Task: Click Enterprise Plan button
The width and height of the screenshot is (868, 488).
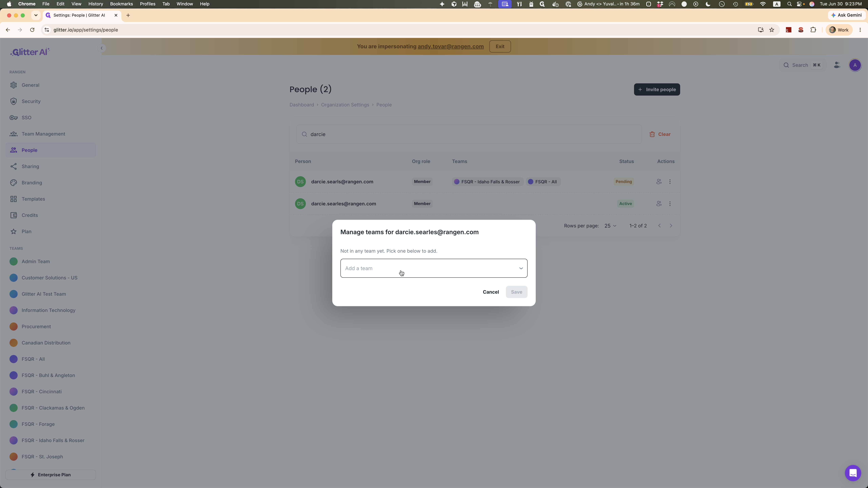Action: [51, 475]
